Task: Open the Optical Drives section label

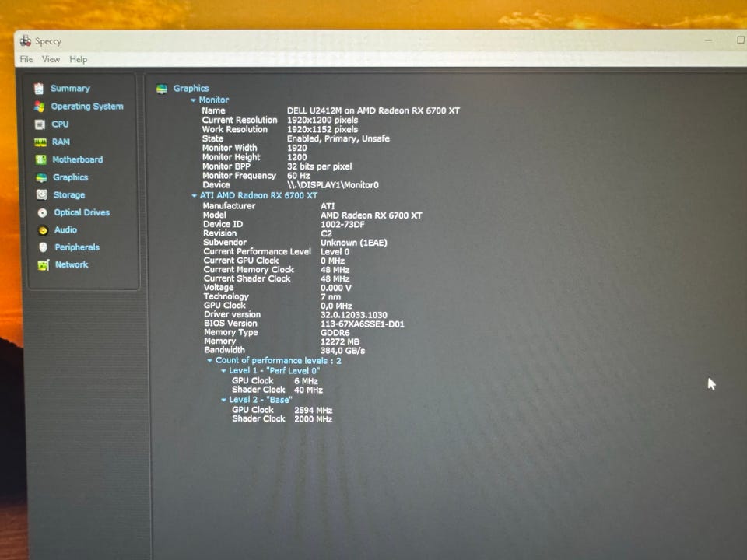Action: [82, 212]
